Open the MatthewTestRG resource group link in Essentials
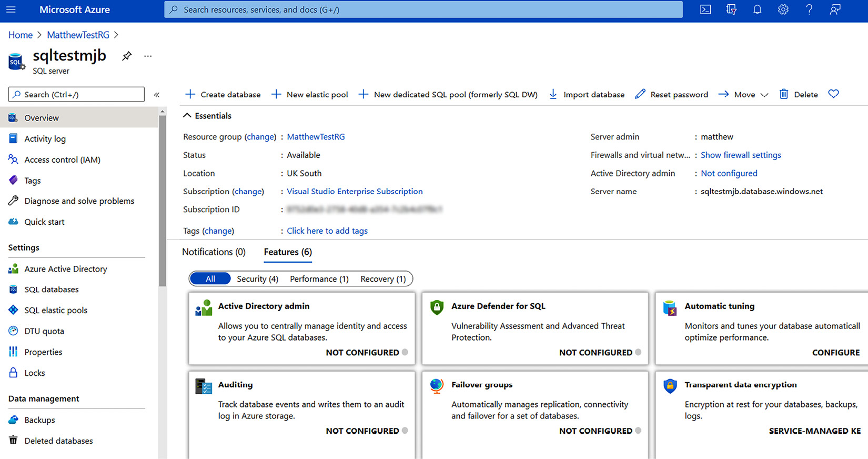Image resolution: width=868 pixels, height=459 pixels. (x=316, y=136)
